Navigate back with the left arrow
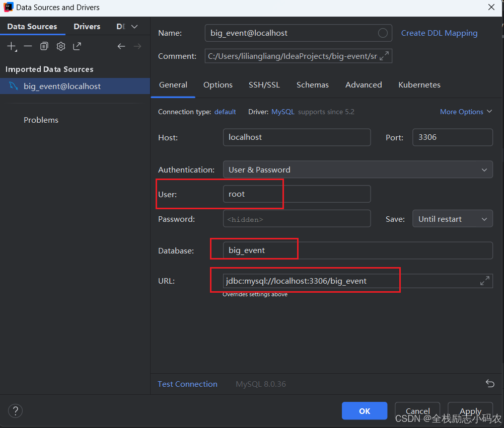The width and height of the screenshot is (504, 428). 121,46
